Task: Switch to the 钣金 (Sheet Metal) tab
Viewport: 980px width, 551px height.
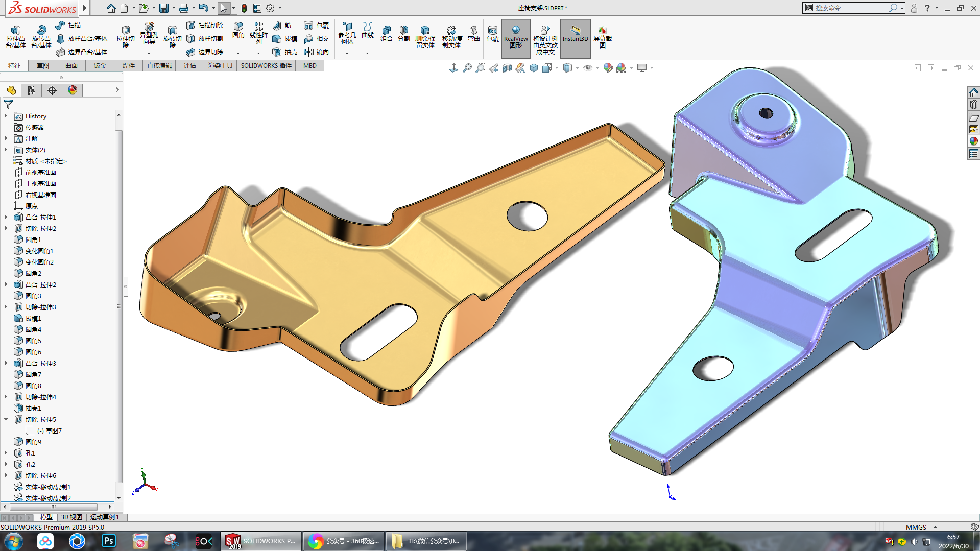Action: 100,66
